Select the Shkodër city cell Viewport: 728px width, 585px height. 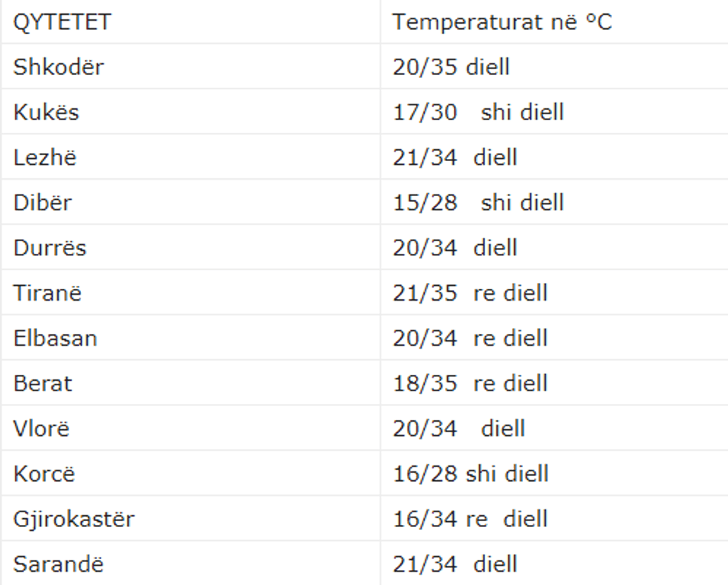tap(59, 67)
